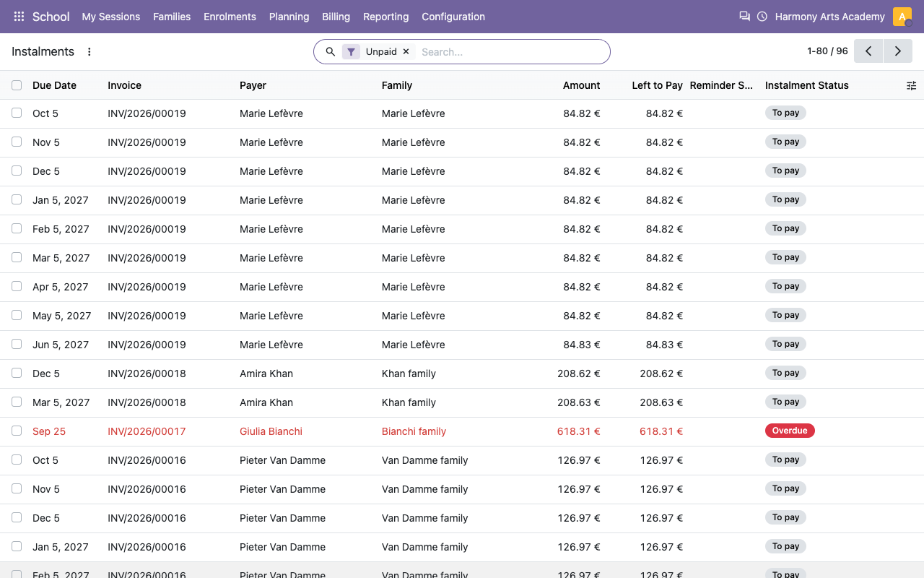Open the Enrolments menu

(230, 17)
